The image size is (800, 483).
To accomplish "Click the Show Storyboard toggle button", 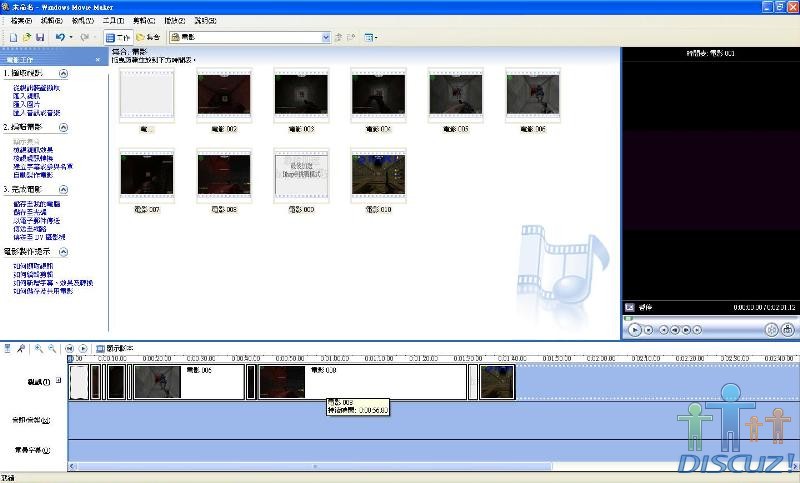I will click(115, 348).
